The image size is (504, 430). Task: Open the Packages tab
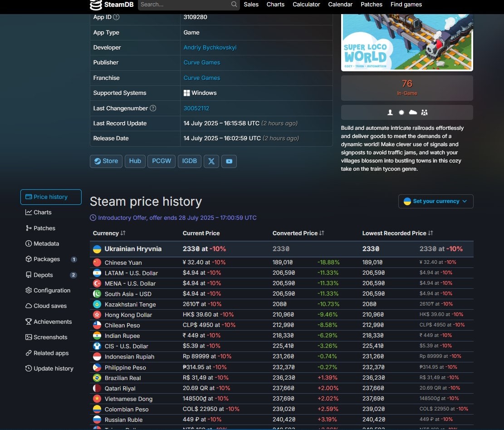pos(51,259)
